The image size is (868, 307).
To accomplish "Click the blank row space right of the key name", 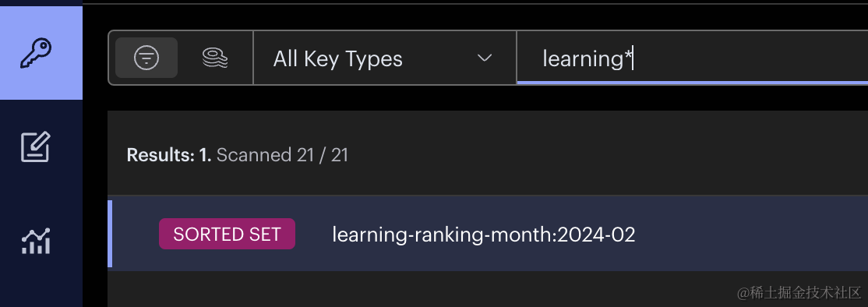I will (x=752, y=235).
